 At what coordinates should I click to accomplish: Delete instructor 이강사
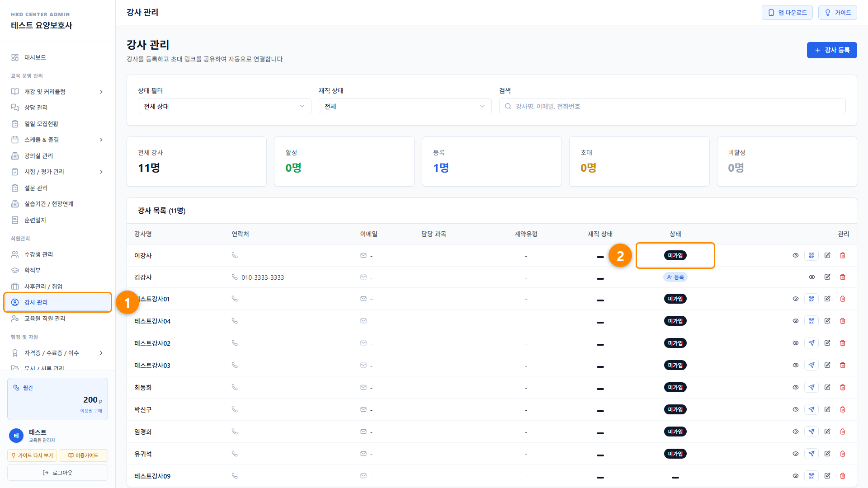coord(843,255)
